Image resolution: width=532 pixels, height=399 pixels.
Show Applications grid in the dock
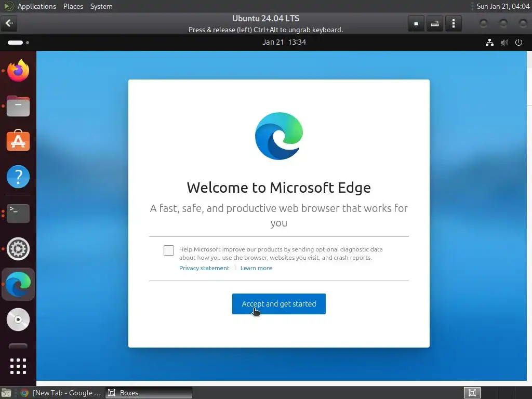(x=18, y=366)
